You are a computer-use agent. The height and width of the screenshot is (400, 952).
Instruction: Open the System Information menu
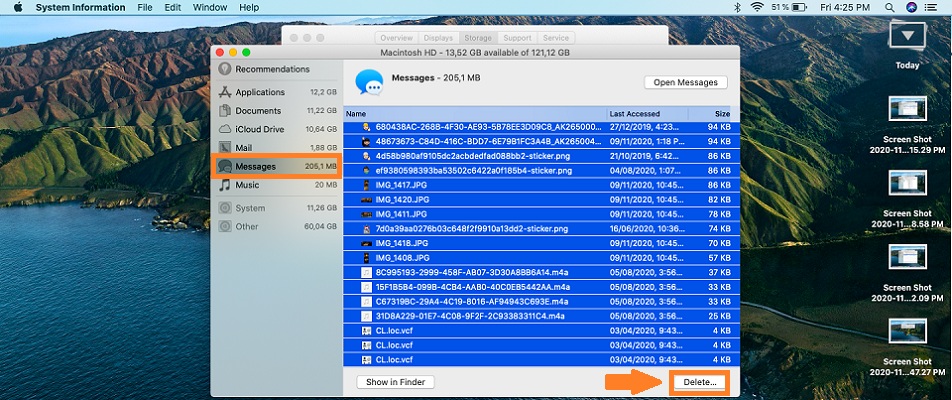click(80, 7)
